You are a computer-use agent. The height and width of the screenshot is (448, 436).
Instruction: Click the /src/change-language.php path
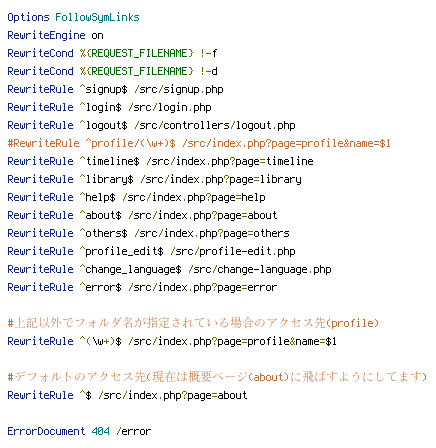point(260,269)
